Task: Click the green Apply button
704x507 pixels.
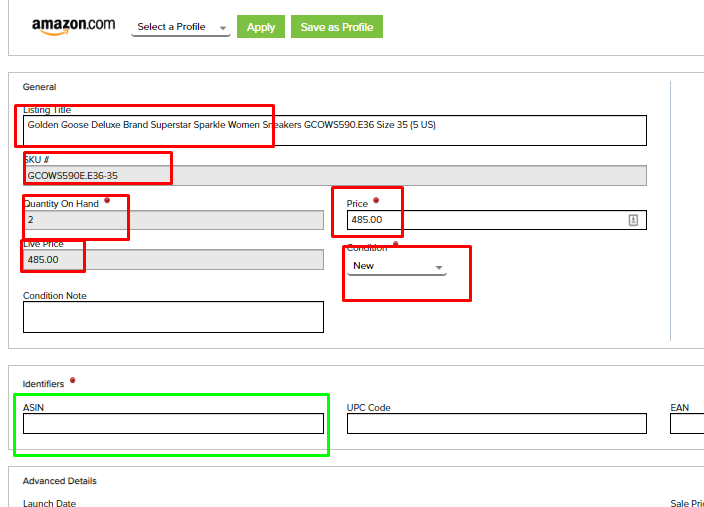Action: tap(261, 27)
